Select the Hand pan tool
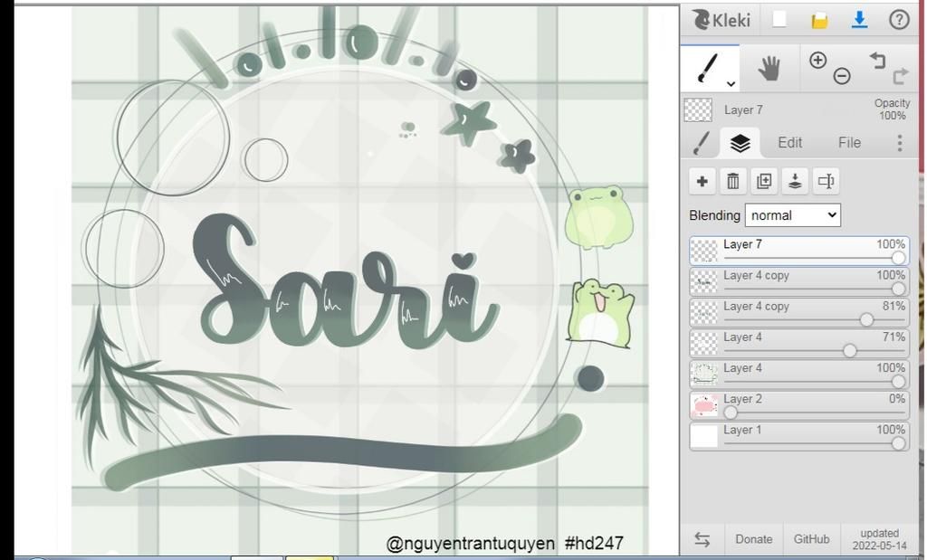Viewport: 927px width, 560px height. coord(769,69)
